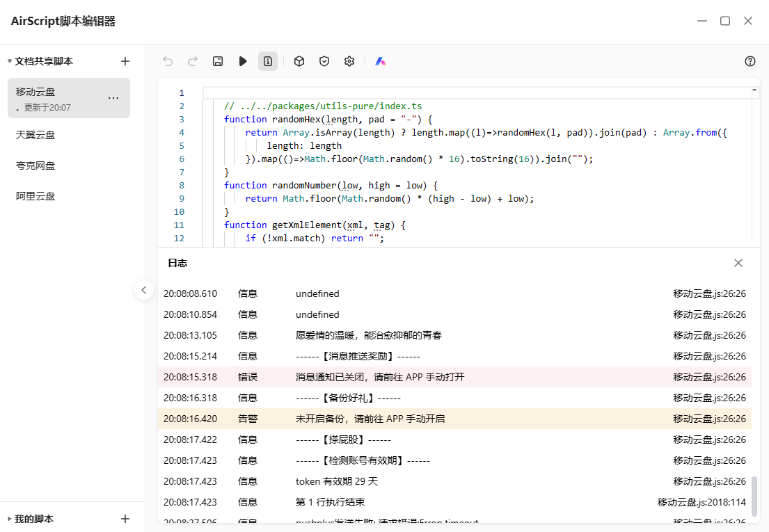Click the redo arrow icon
This screenshot has height=532, width=769.
(x=193, y=61)
